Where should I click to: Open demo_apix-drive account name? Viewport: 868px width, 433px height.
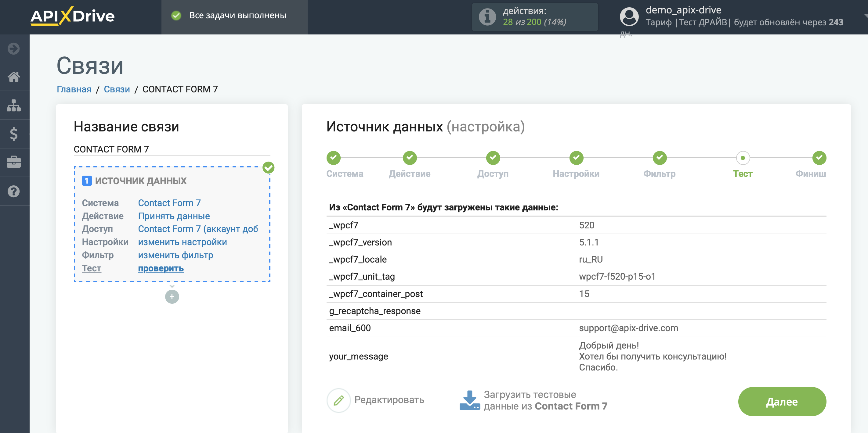click(x=683, y=10)
